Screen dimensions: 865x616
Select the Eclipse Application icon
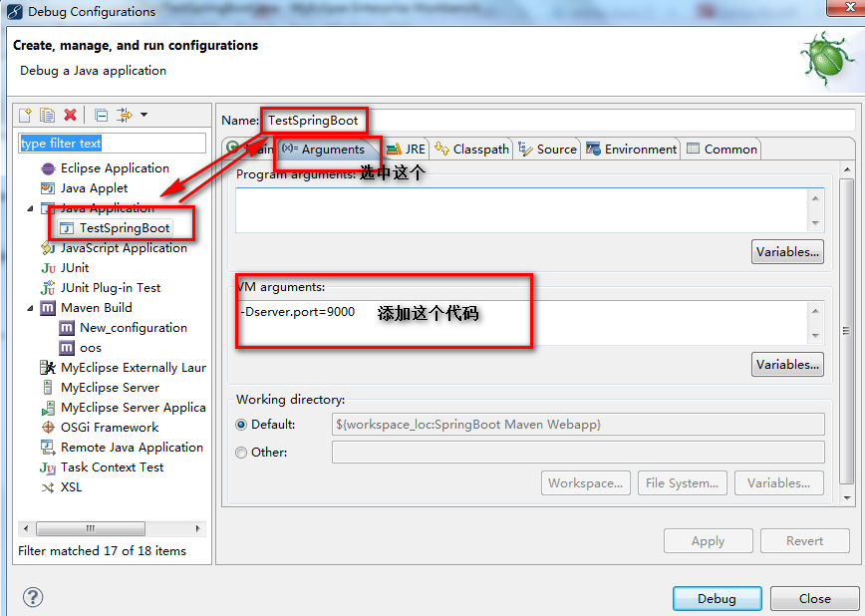click(48, 168)
